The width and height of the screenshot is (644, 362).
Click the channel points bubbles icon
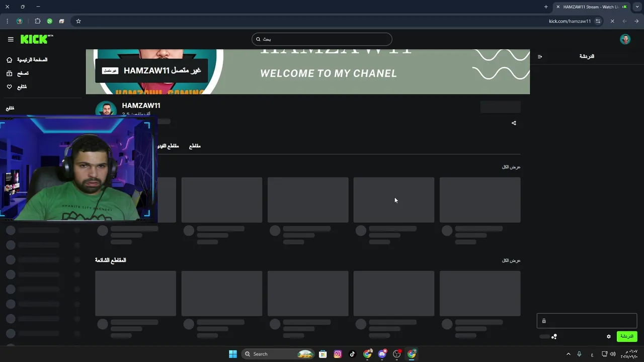554,336
